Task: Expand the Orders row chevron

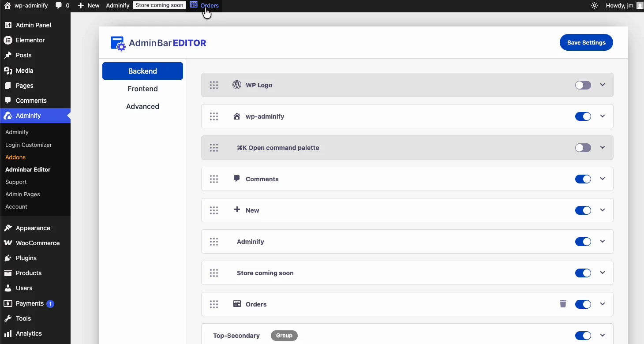Action: click(603, 304)
